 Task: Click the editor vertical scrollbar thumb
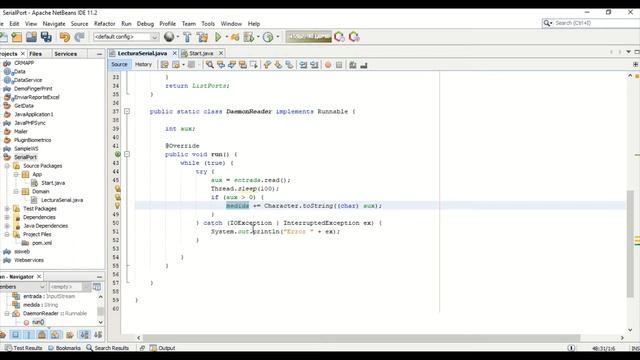click(630, 244)
